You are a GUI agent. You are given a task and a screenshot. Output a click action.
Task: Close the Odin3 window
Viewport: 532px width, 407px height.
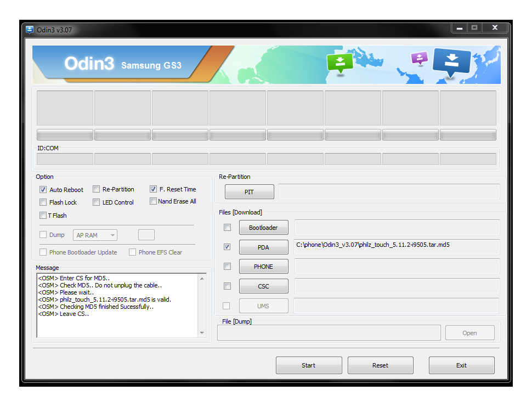[495, 28]
